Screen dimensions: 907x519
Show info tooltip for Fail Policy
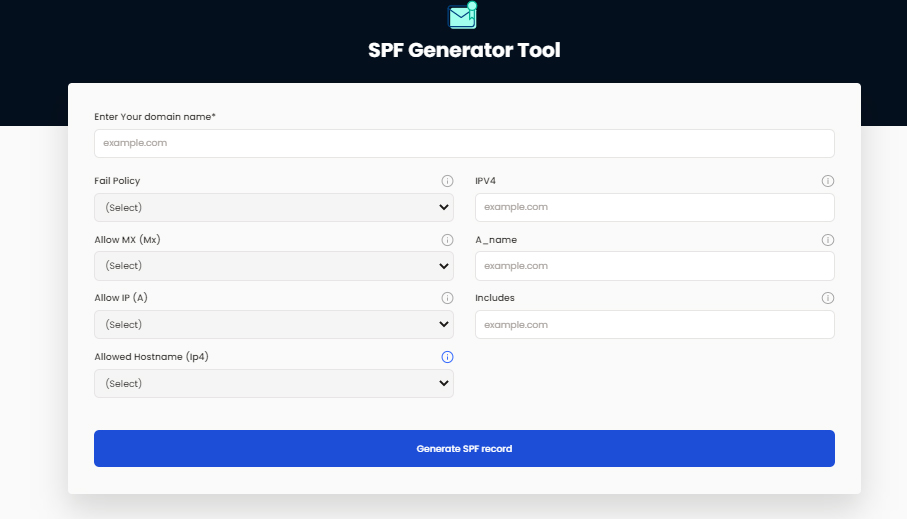447,181
